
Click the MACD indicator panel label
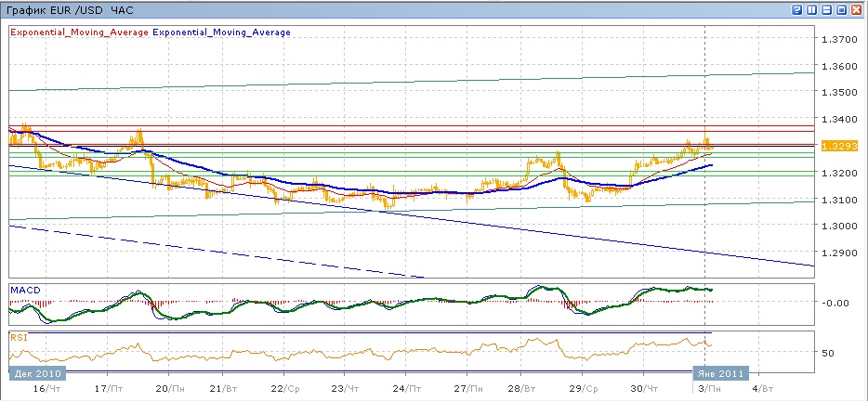[24, 290]
